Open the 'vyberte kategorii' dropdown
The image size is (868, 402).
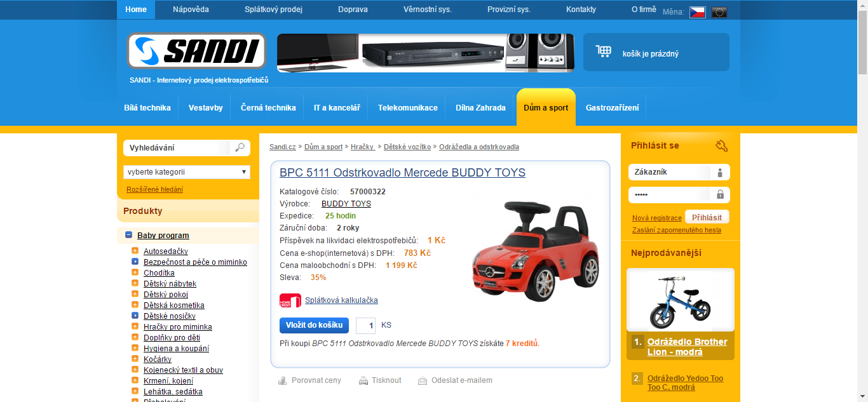click(187, 172)
